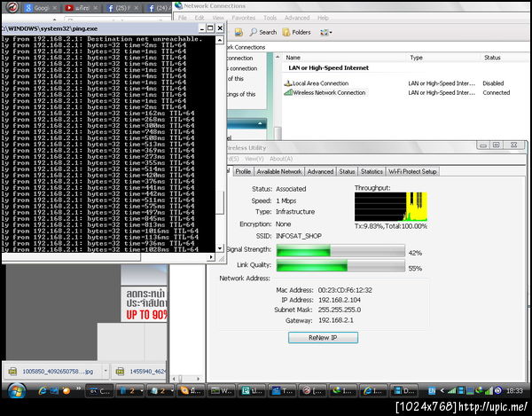Open the Wi-Fi Protect Setup tab
The image size is (532, 416).
click(412, 171)
